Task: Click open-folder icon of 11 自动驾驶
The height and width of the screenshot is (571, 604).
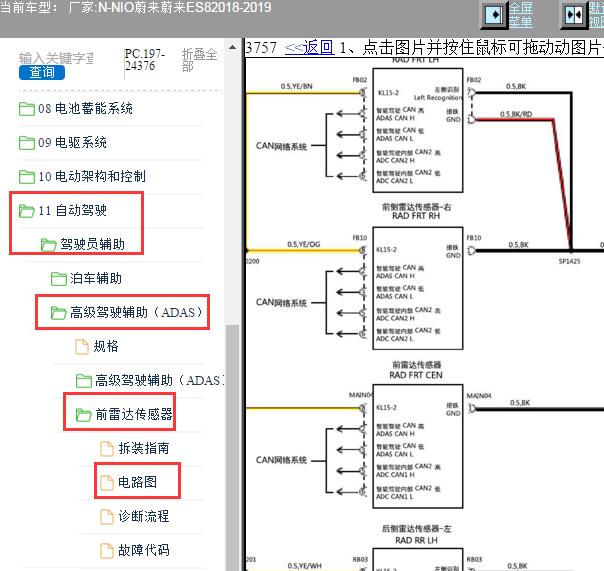Action: click(27, 211)
